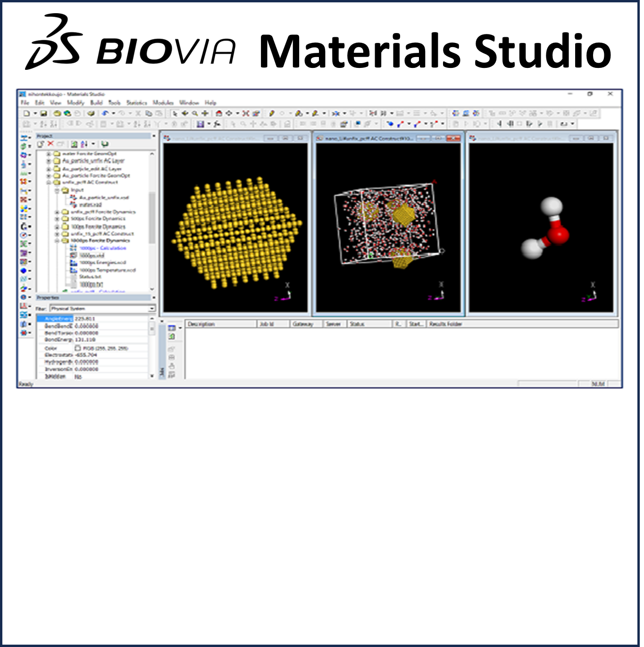Screen dimensions: 644x647
Task: Click the Gateway column header
Action: pyautogui.click(x=307, y=324)
